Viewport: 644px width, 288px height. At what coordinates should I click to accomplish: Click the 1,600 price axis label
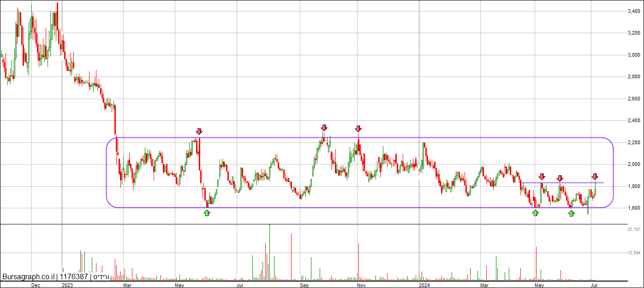click(x=635, y=208)
